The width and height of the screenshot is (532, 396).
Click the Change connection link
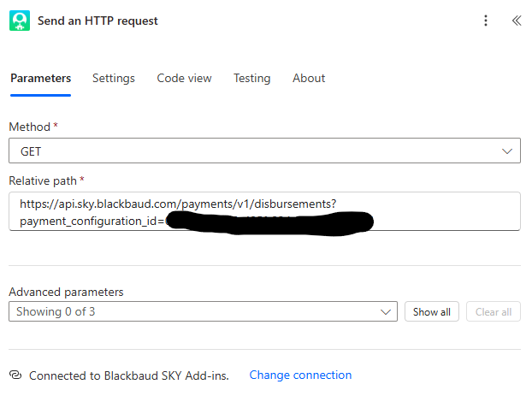[x=300, y=375]
